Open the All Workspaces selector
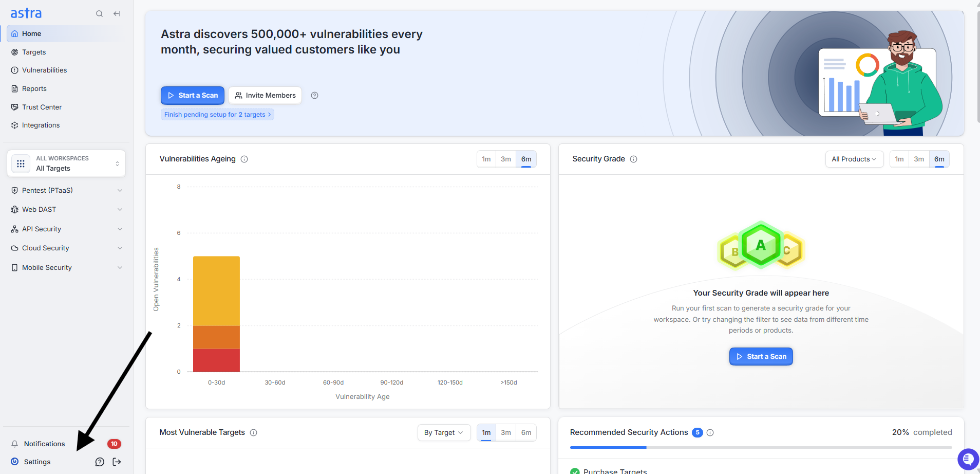 tap(66, 163)
